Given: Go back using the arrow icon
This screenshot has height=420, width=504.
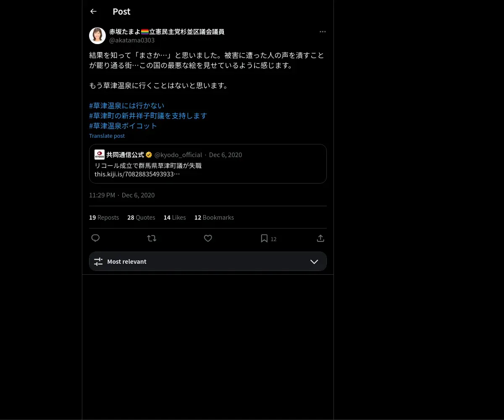Looking at the screenshot, I should (x=93, y=11).
